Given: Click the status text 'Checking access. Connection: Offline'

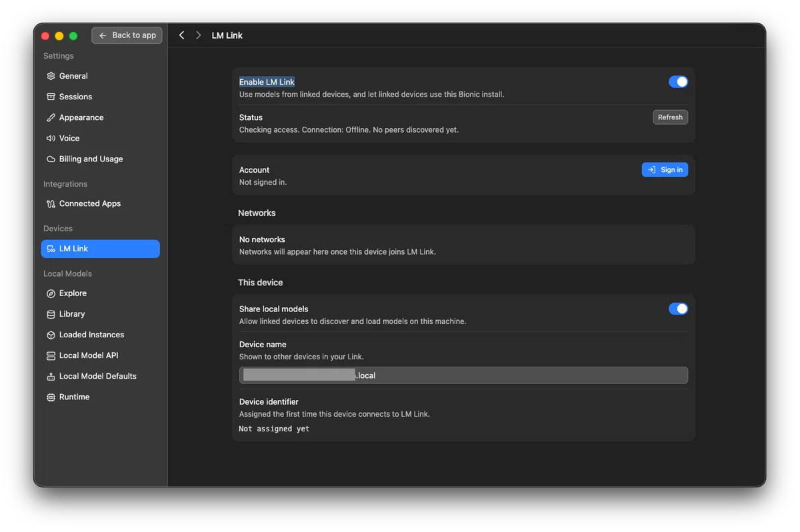Looking at the screenshot, I should [349, 129].
